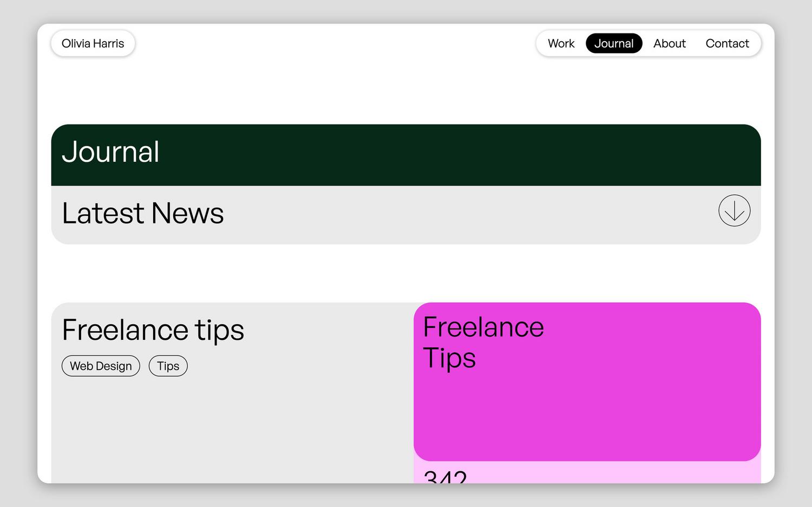
Task: Filter by the Web Design tag
Action: pos(101,366)
